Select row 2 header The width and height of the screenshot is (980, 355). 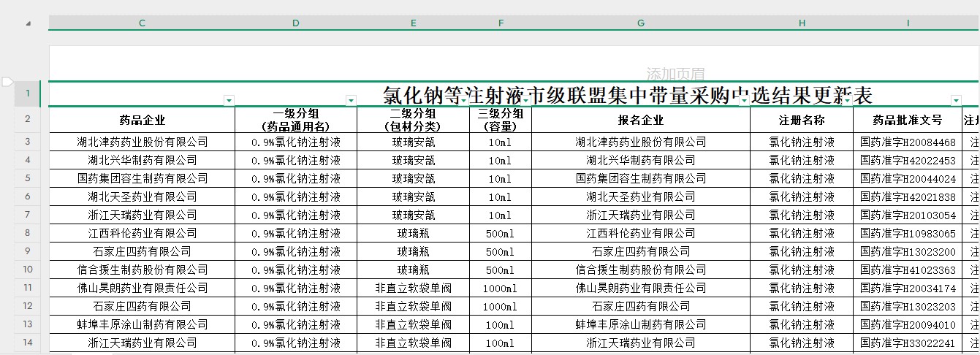pyautogui.click(x=28, y=120)
